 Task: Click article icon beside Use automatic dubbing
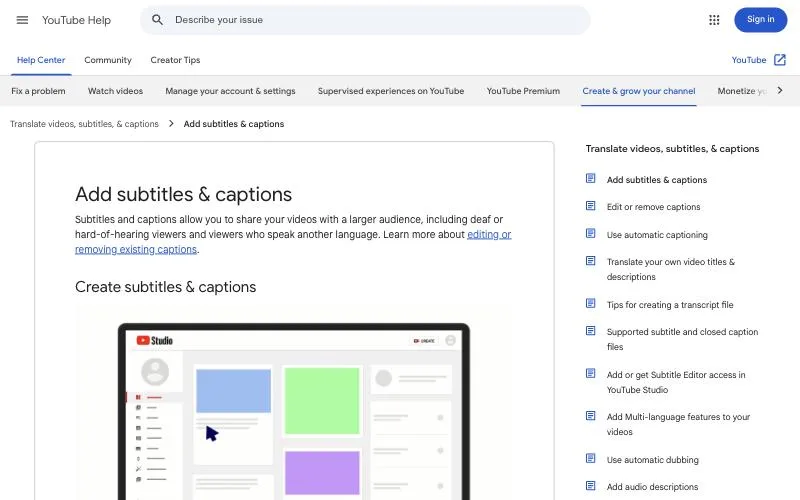[x=590, y=458]
